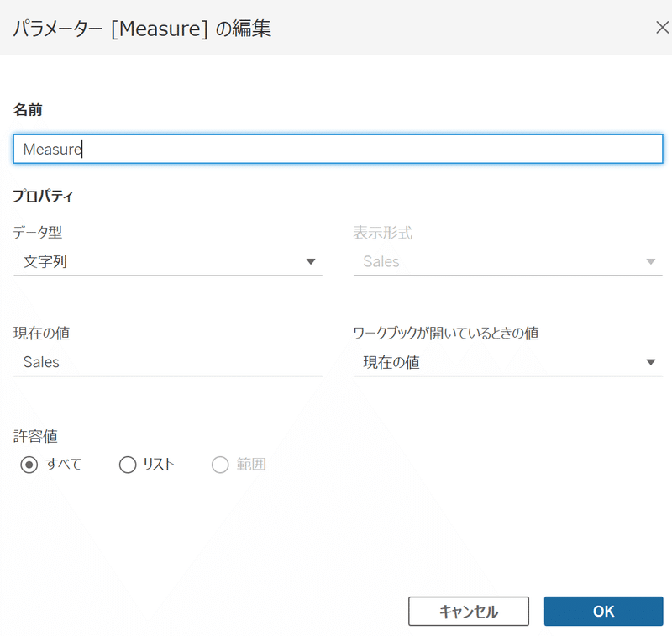Open the データ型 dropdown showing 文字列
Screen dimensions: 672x636
(x=168, y=261)
